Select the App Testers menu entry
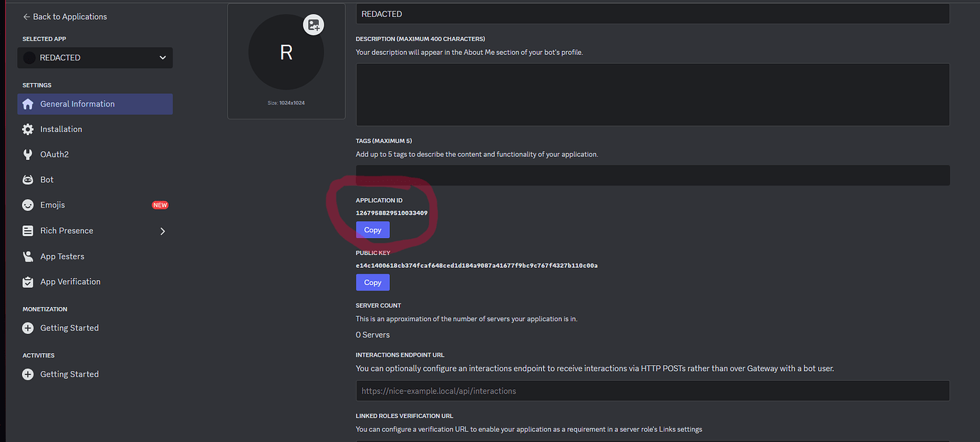The image size is (980, 442). tap(64, 256)
